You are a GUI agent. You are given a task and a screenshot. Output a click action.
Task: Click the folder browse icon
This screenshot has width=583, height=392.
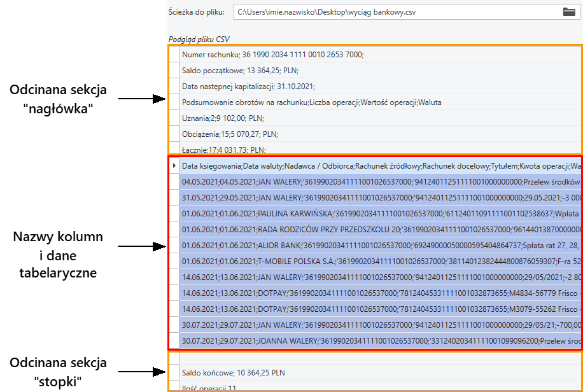[x=568, y=11]
